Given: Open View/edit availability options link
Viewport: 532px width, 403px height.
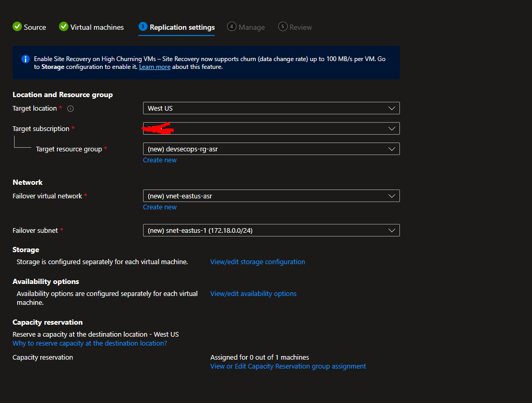Looking at the screenshot, I should click(253, 294).
